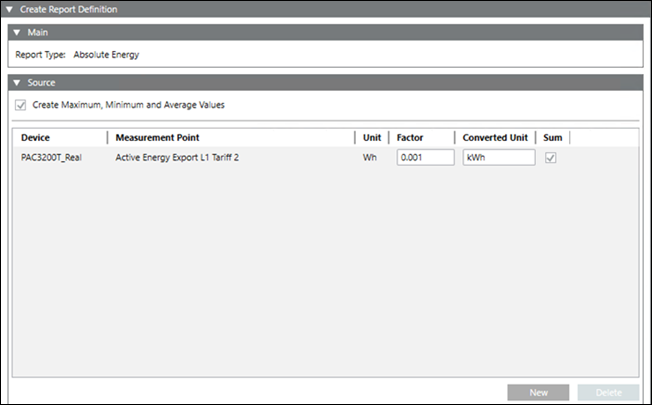Viewport: 652px width, 405px height.
Task: Collapse the Create Report Definition section
Action: [10, 9]
